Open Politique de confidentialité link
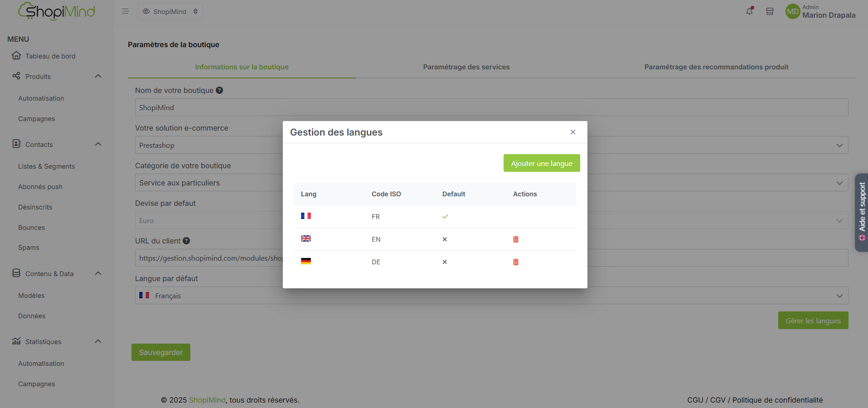Image resolution: width=868 pixels, height=408 pixels. coord(778,400)
